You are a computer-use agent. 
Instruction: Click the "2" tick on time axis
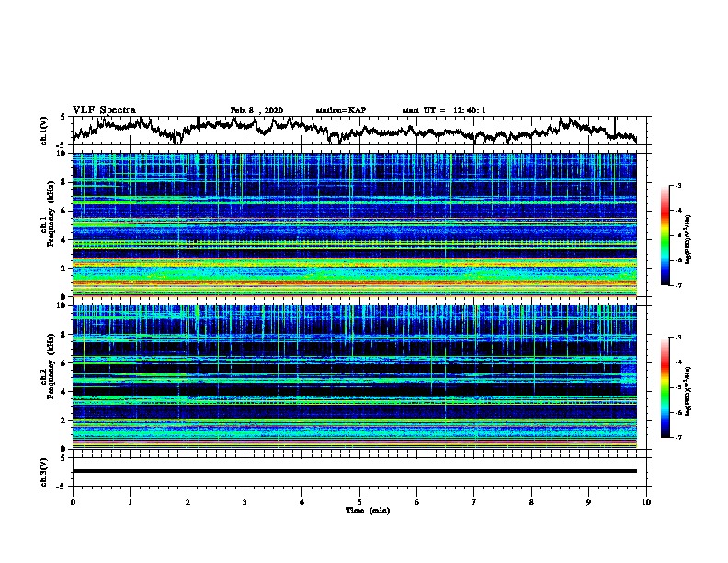188,502
